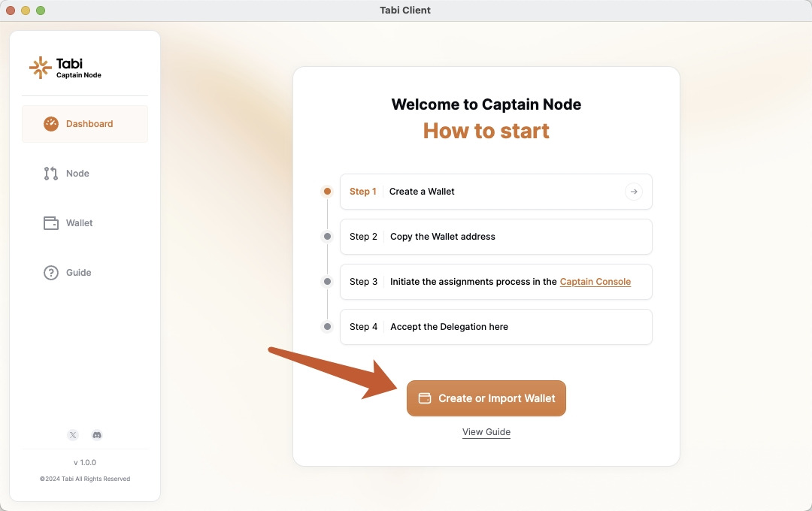
Task: Open Tabi's X (Twitter) icon
Action: click(x=73, y=435)
